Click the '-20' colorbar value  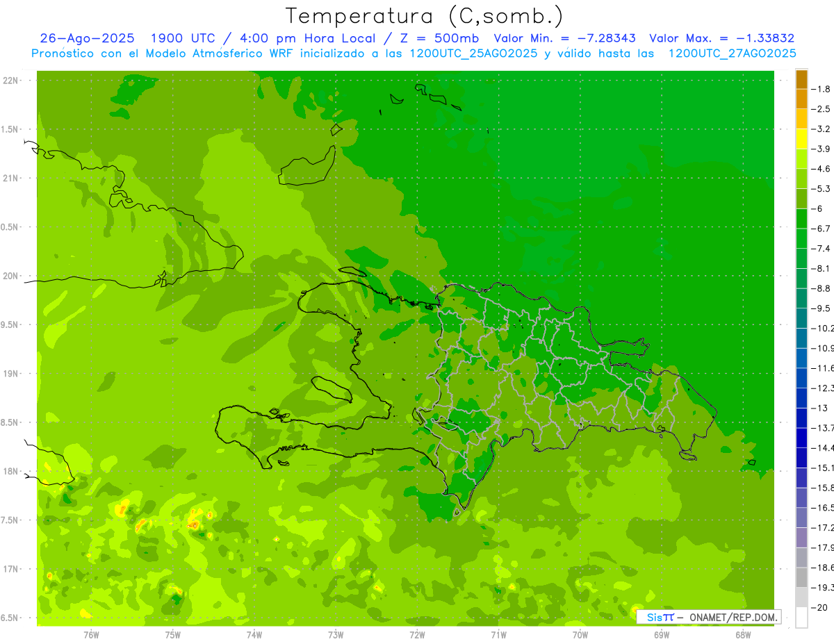pos(820,607)
